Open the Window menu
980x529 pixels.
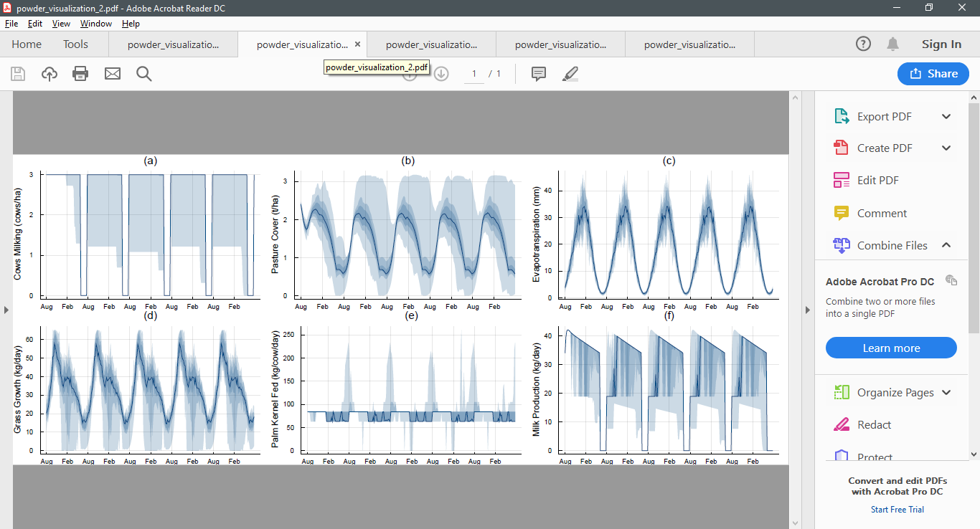(x=96, y=24)
